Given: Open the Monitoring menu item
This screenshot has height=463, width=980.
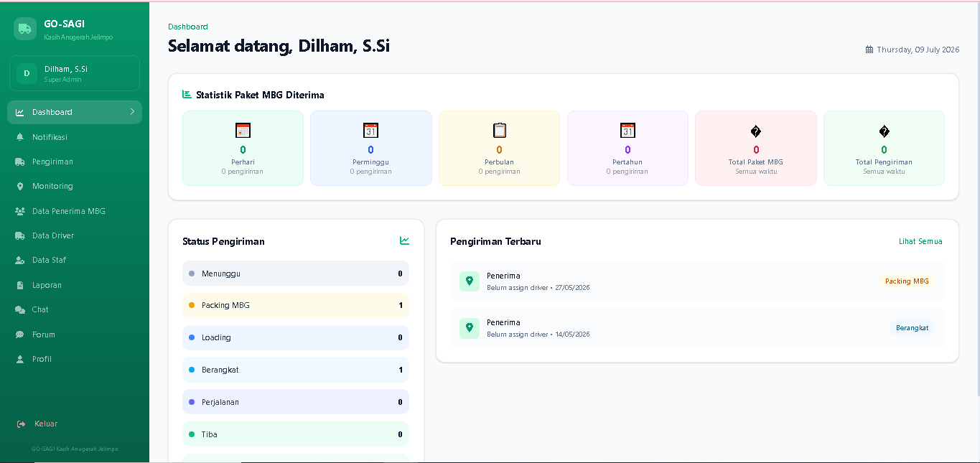Looking at the screenshot, I should 75,186.
